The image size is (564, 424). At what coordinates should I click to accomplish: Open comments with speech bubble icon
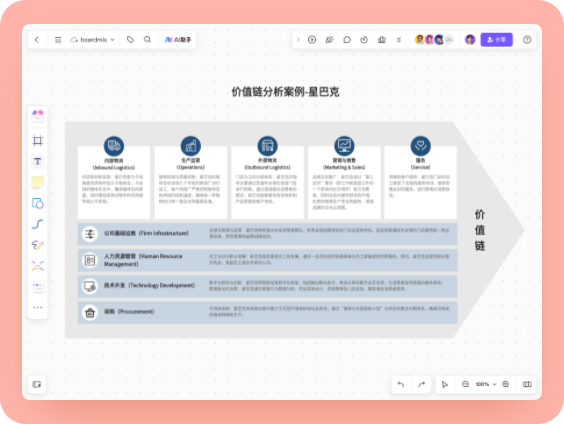pos(347,40)
